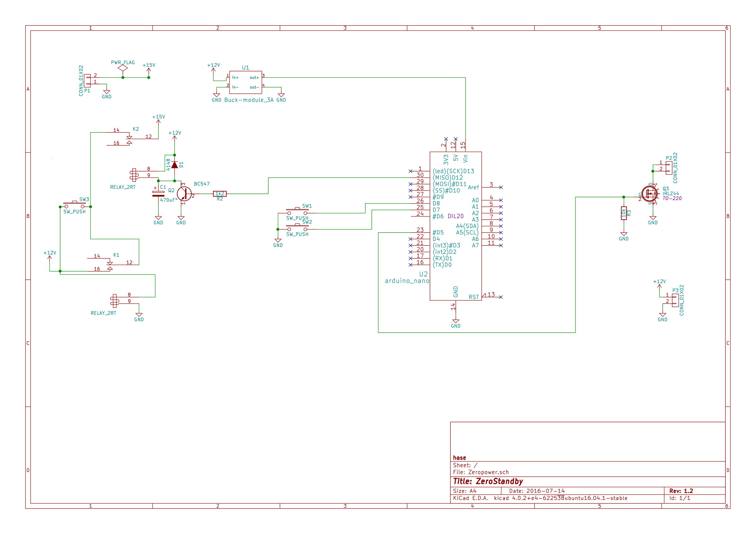The width and height of the screenshot is (756, 534).
Task: Click the arduino_nano component U2
Action: click(456, 227)
